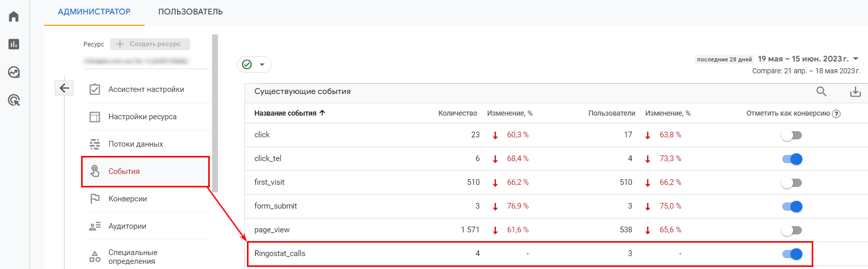
Task: Click the admin menu vertical scrollbar
Action: click(x=215, y=113)
